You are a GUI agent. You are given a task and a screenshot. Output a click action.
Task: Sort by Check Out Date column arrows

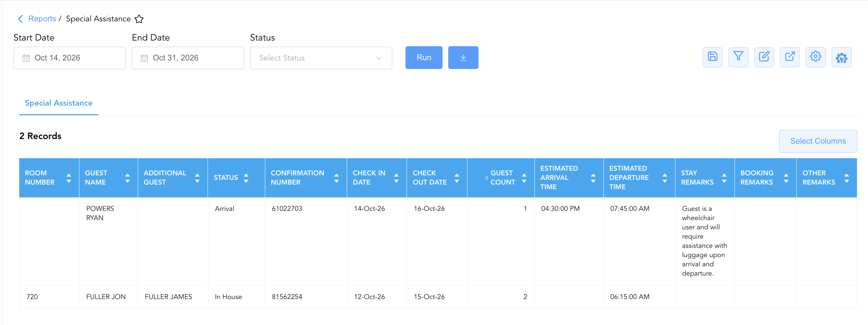(457, 178)
